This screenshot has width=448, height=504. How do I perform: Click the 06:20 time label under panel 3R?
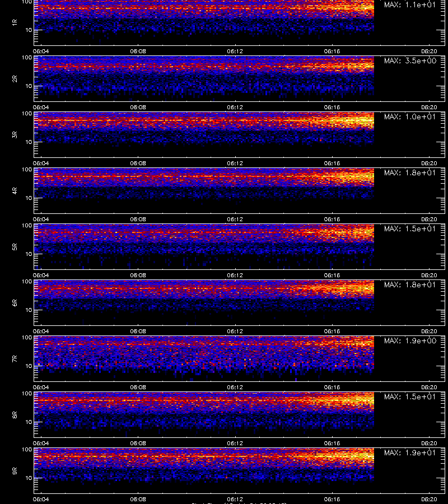(x=429, y=164)
